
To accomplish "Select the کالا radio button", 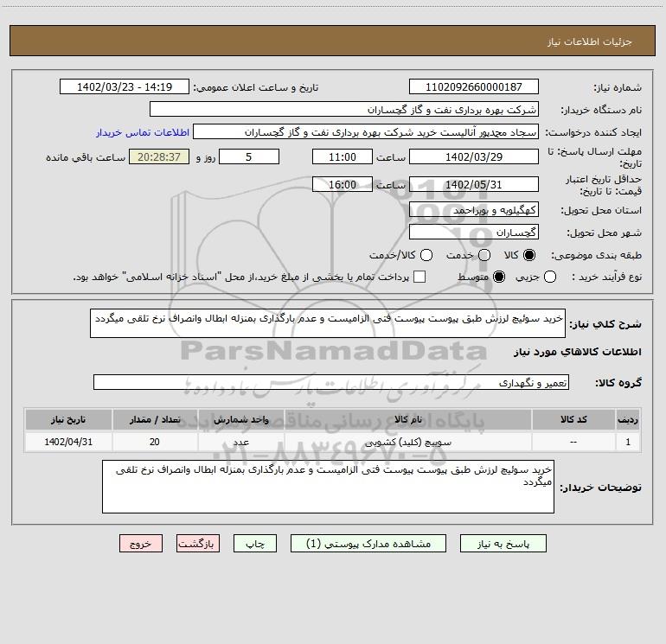I will click(x=529, y=255).
